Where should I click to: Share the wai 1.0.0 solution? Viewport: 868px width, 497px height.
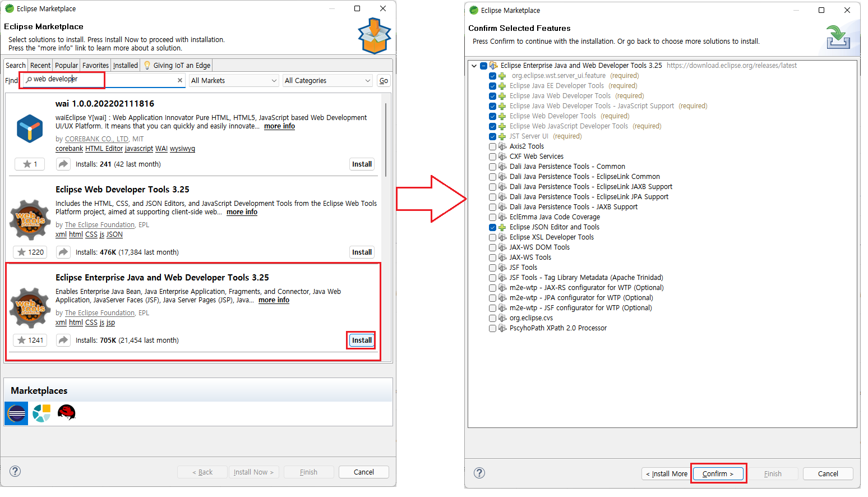tap(63, 164)
